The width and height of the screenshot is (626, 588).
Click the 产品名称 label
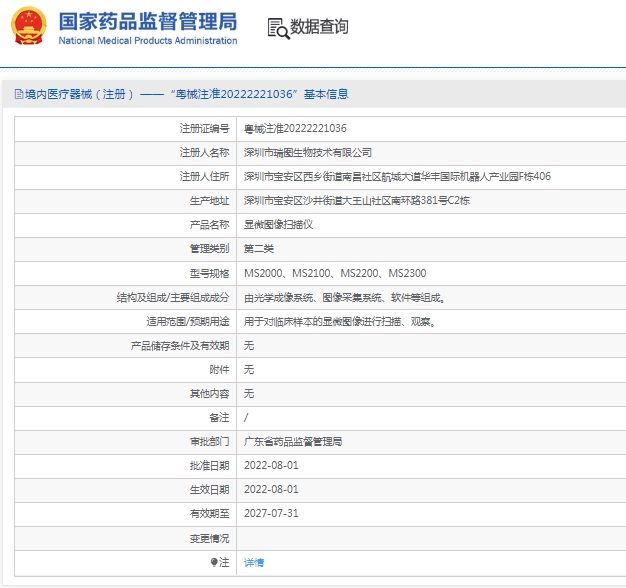click(x=209, y=225)
